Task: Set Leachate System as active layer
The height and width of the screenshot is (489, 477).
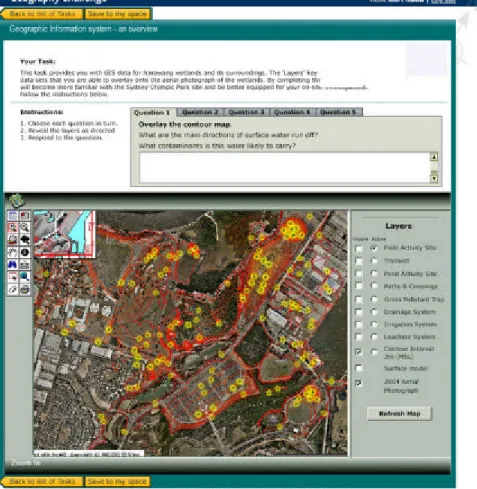Action: pos(374,337)
